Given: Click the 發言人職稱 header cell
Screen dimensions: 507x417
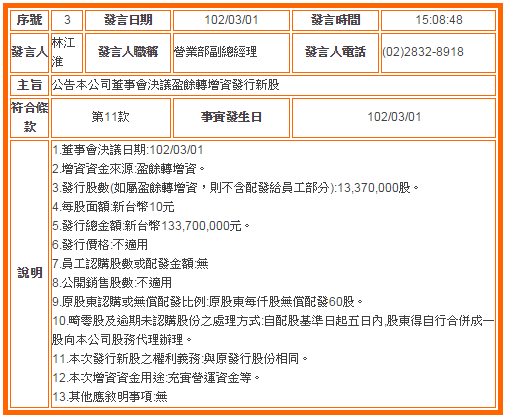Looking at the screenshot, I should coord(128,53).
